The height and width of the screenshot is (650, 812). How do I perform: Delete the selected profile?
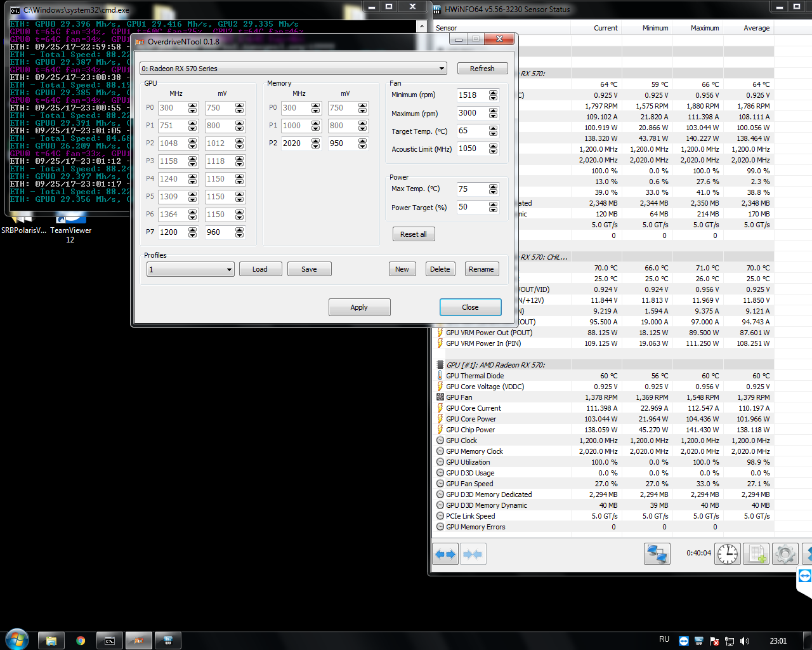[x=440, y=269]
